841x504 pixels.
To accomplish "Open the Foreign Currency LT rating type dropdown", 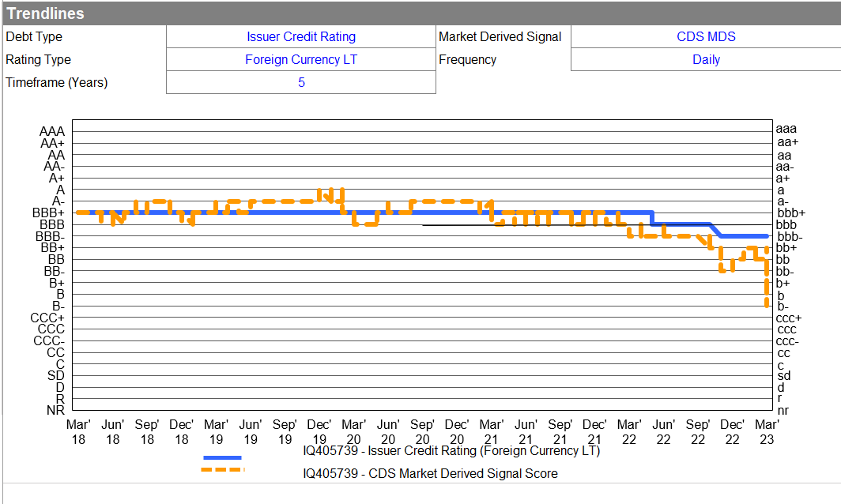I will click(x=300, y=59).
